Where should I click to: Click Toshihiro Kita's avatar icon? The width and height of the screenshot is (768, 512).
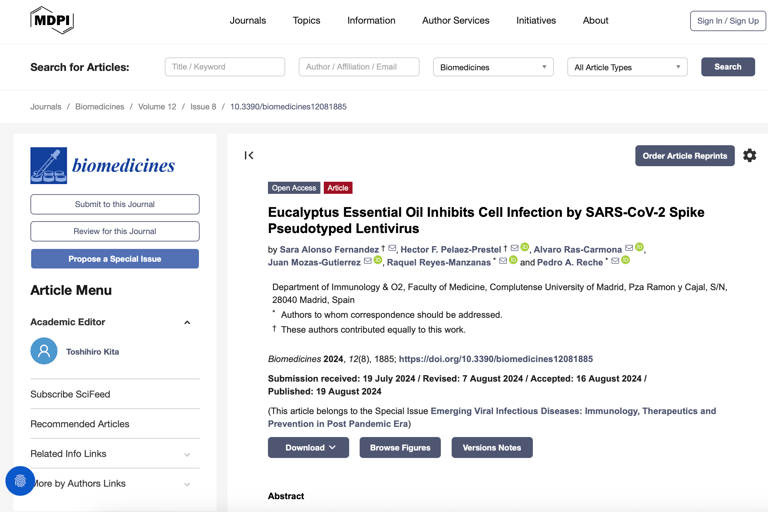coord(44,352)
